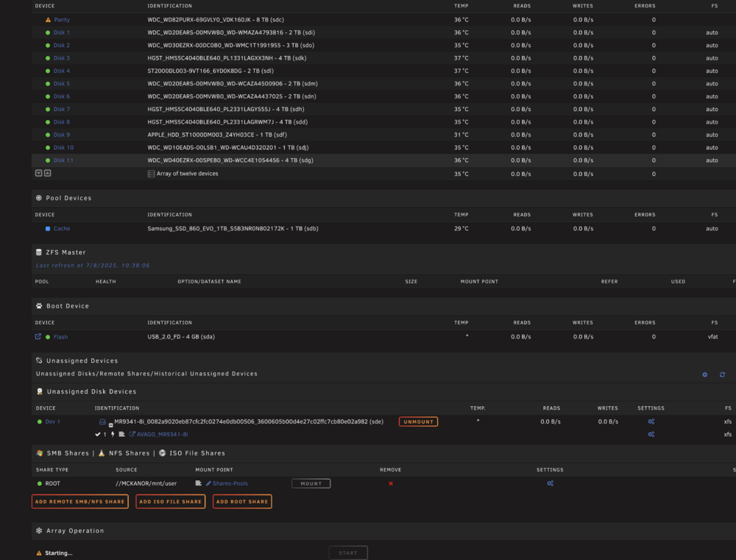This screenshot has height=560, width=736.
Task: Click the orange UNMOUNT button
Action: (418, 422)
